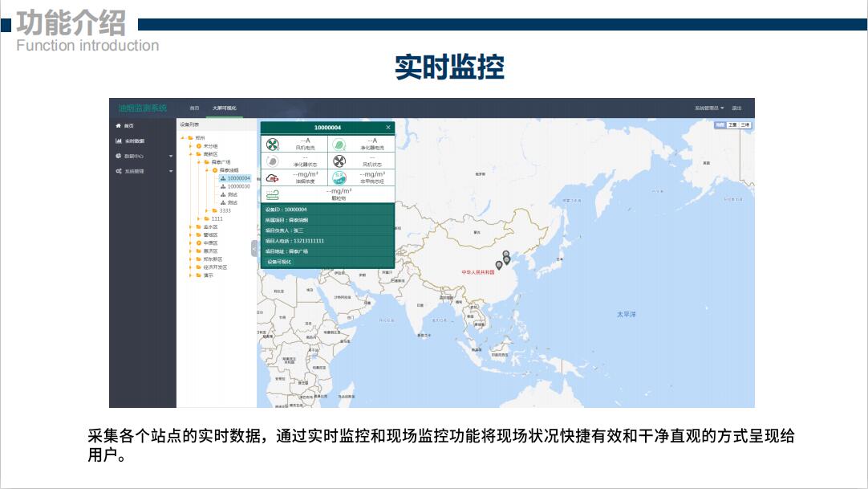Click the 设备列表 panel header
868x489 pixels.
tap(189, 124)
